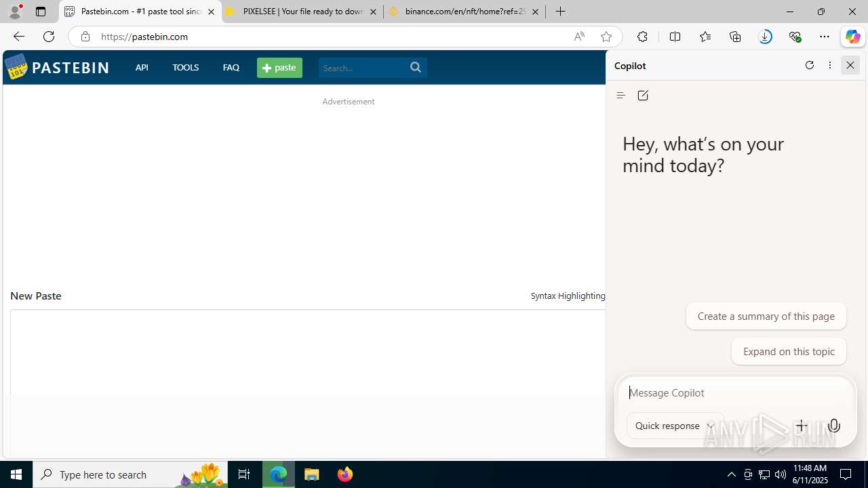Toggle Split screen view
868x488 pixels.
tap(675, 37)
